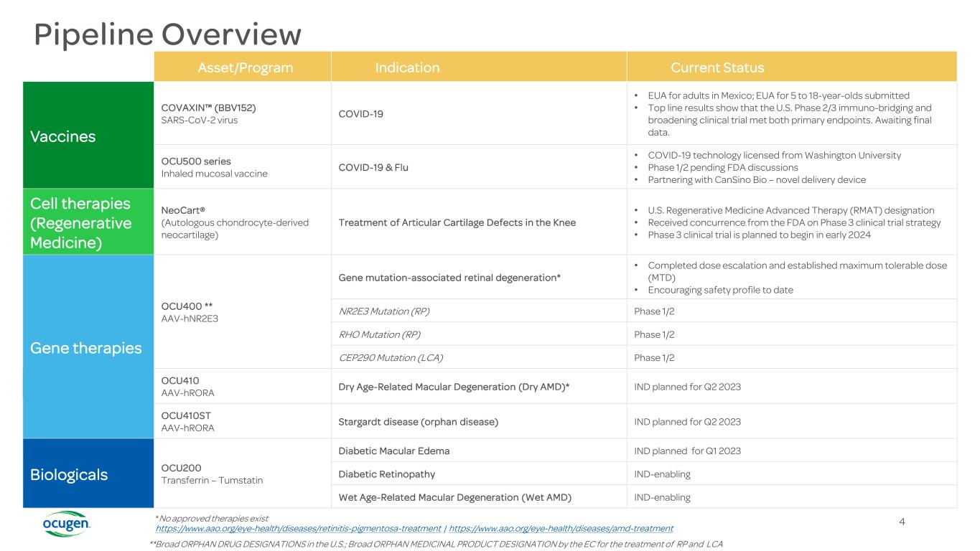980x551 pixels.
Task: Click "Stargardt disease (orphan disease)" indication
Action: click(x=419, y=421)
